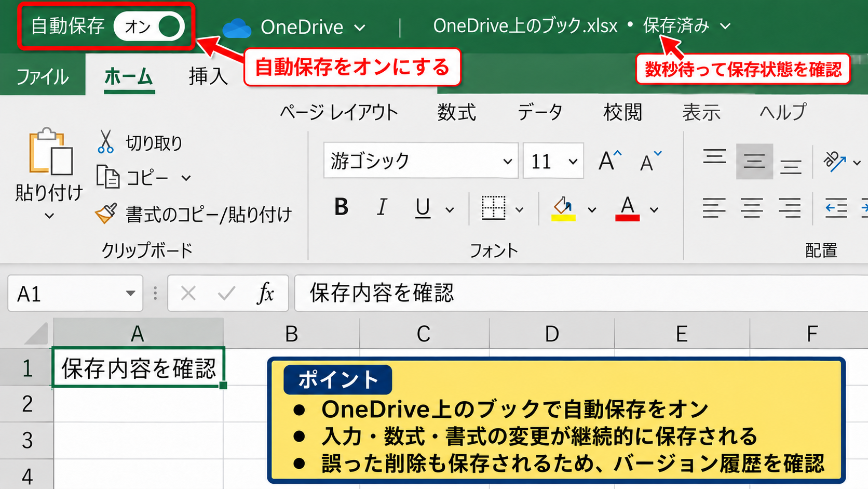Viewport: 868px width, 489px height.
Task: Align text left in the cell
Action: (714, 208)
